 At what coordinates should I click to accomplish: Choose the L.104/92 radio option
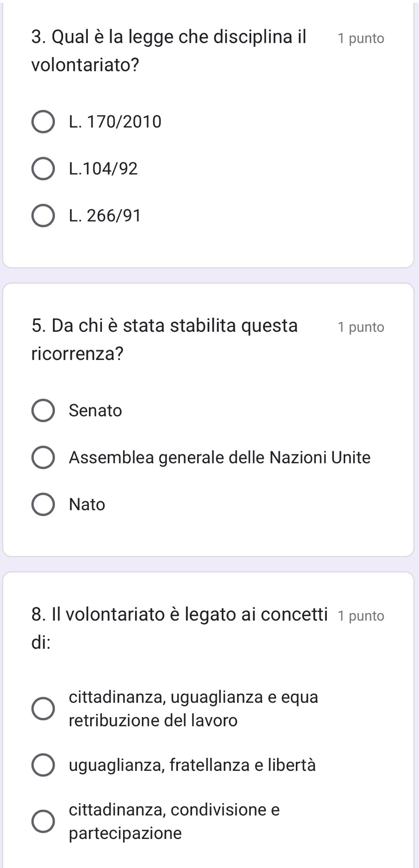point(43,168)
